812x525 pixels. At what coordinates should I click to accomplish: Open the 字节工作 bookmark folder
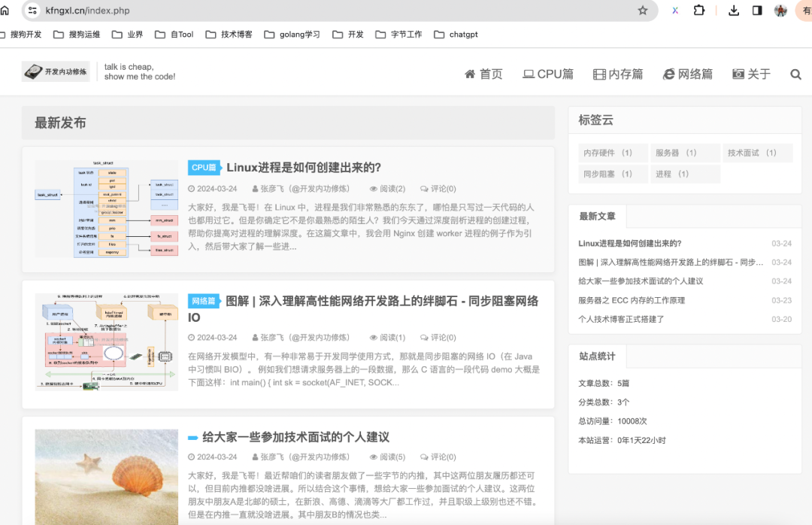(398, 35)
